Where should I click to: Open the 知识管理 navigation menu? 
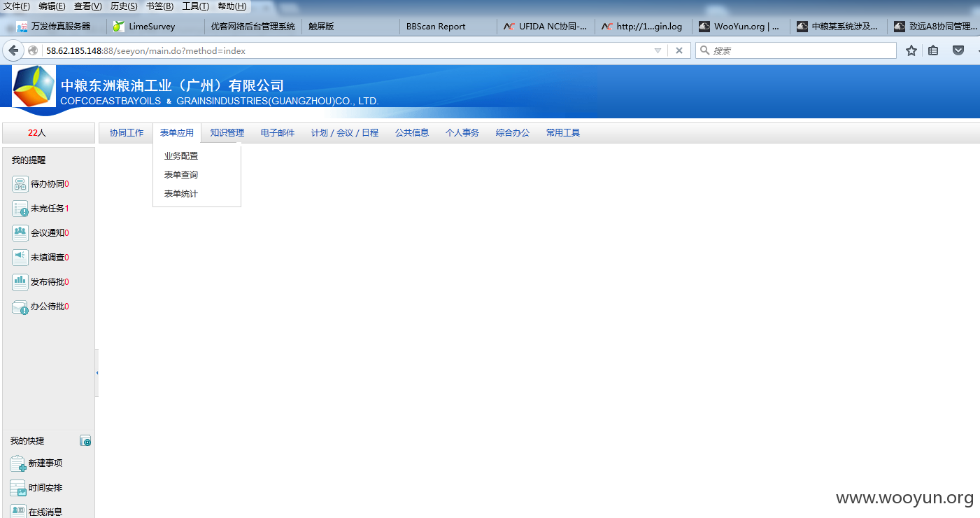coord(227,133)
